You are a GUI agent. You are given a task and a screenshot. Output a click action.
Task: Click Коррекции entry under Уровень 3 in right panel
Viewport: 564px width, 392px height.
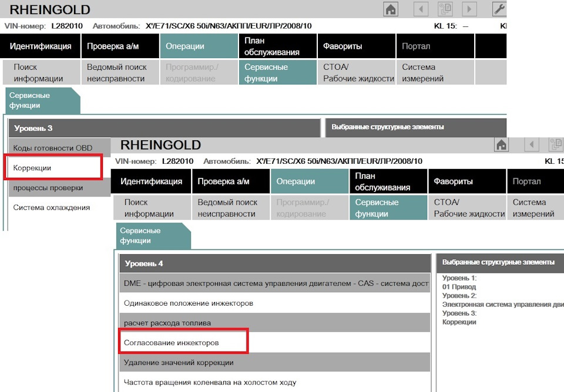click(x=459, y=322)
